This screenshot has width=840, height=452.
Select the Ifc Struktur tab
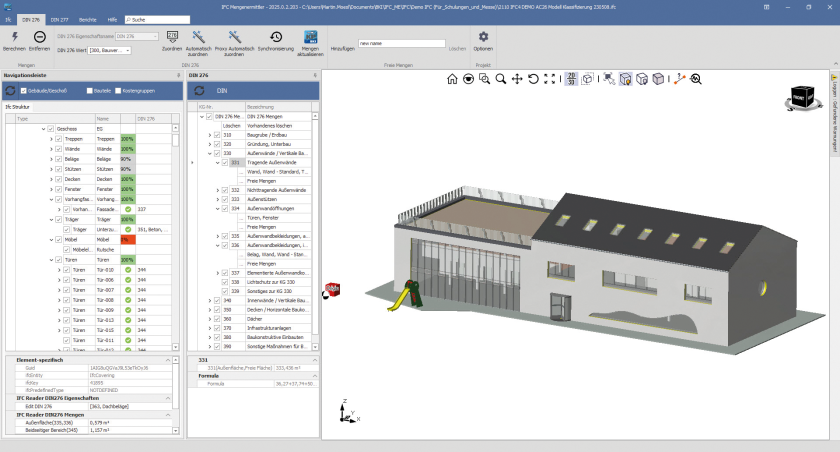coord(17,107)
